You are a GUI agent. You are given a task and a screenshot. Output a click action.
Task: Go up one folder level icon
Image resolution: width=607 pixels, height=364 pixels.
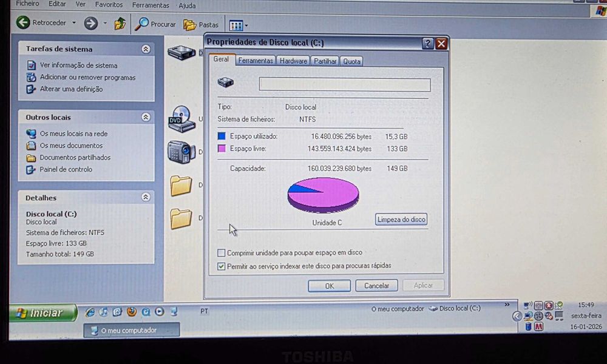(120, 24)
